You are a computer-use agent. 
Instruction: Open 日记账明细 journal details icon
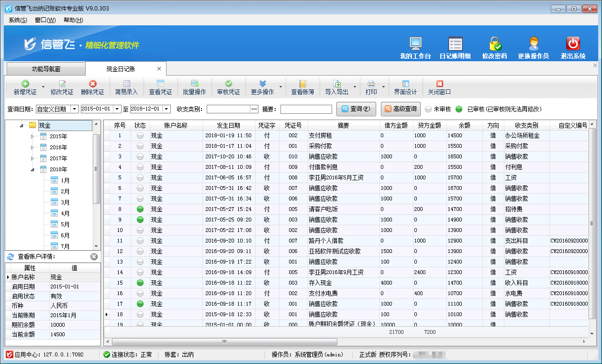[x=455, y=44]
